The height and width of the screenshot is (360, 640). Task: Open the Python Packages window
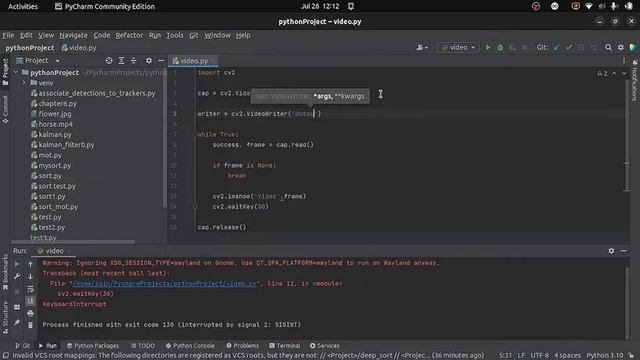click(x=93, y=345)
